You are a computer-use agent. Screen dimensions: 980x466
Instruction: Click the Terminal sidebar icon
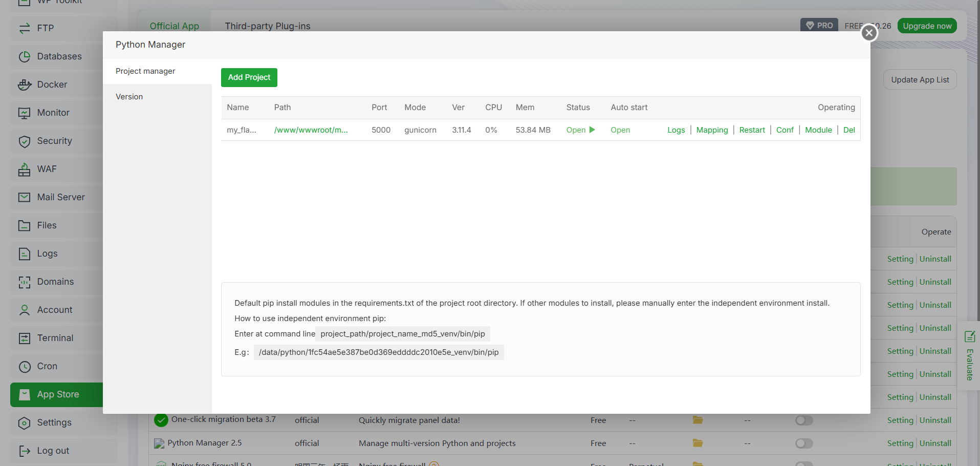click(25, 338)
